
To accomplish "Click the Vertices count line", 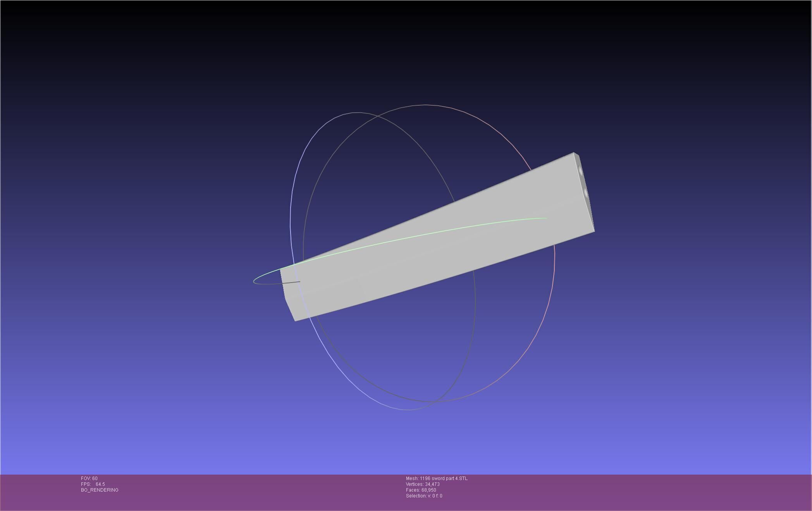I will pyautogui.click(x=423, y=484).
